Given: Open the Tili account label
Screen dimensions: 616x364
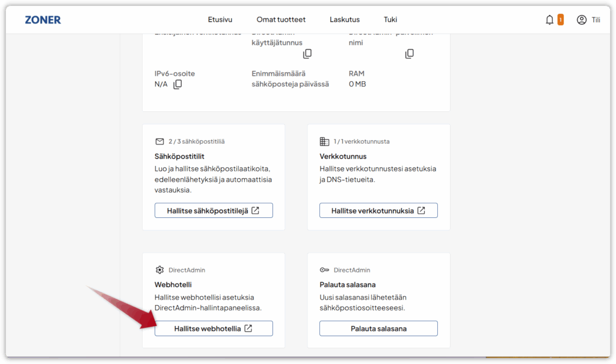Looking at the screenshot, I should click(596, 20).
